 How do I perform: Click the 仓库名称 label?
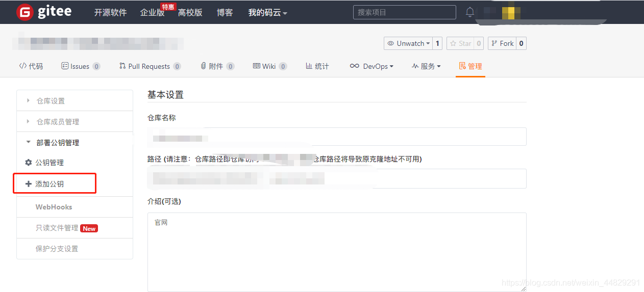tap(162, 118)
